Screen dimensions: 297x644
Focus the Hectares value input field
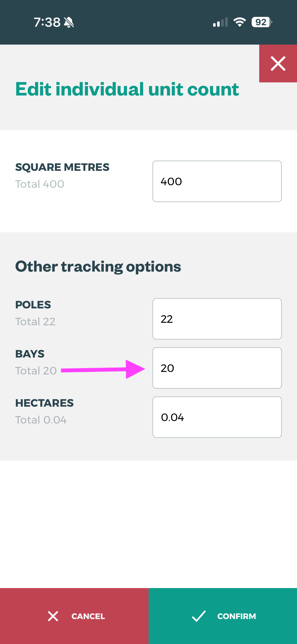tap(217, 417)
